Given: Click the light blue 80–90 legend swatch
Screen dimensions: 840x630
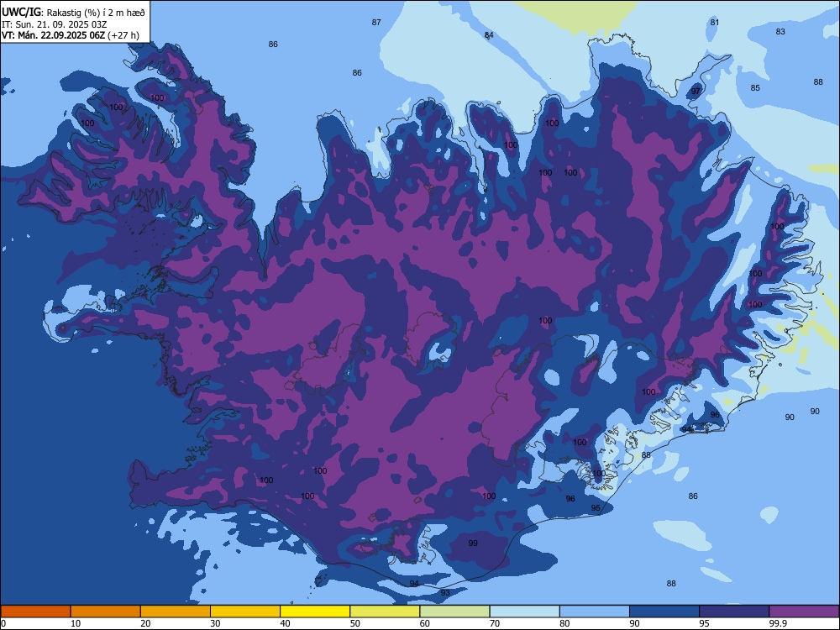Looking at the screenshot, I should pyautogui.click(x=595, y=612).
